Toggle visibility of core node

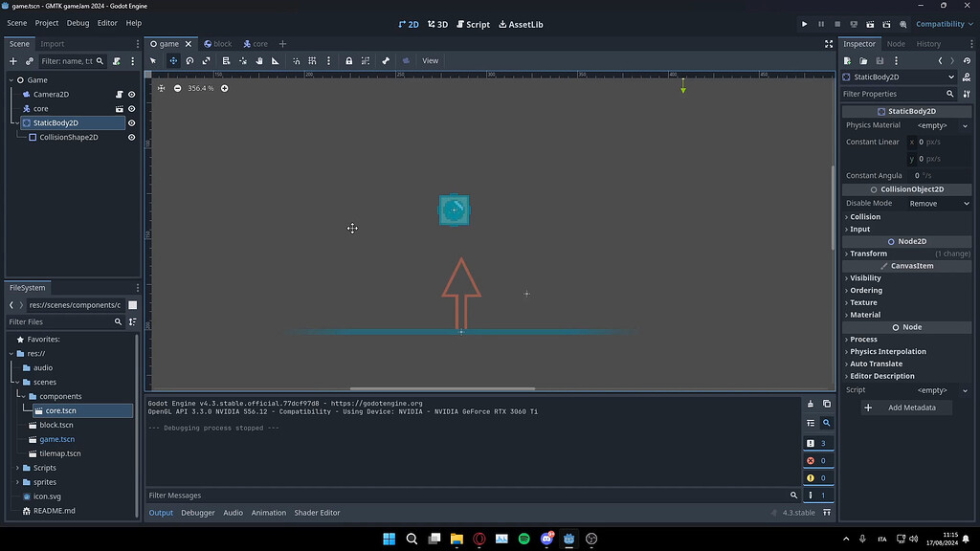point(131,109)
